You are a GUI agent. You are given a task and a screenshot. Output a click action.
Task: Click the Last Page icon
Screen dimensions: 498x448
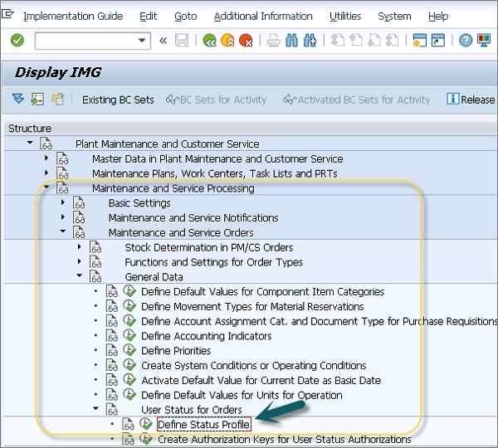[x=392, y=41]
